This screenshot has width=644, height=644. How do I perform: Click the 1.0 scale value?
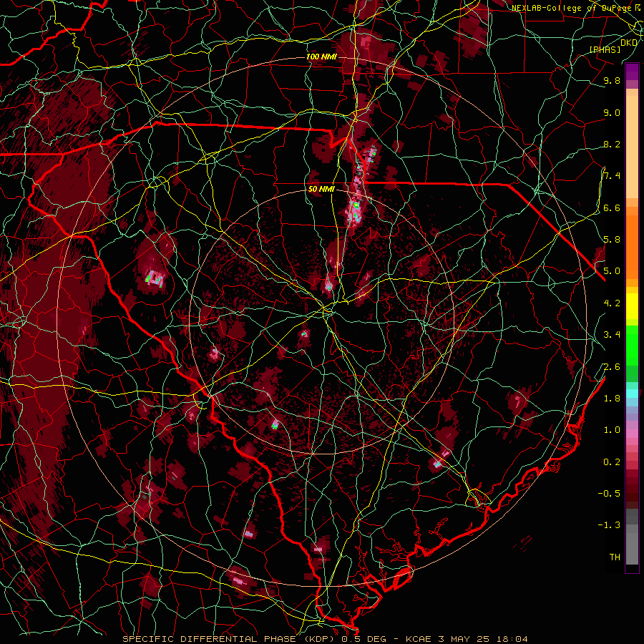[x=612, y=430]
